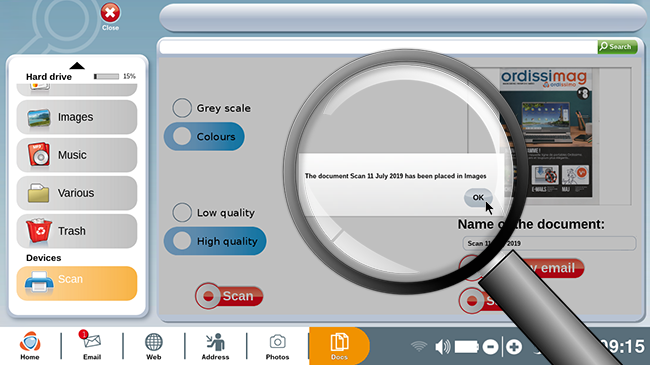Confirm dialog with OK button
The height and width of the screenshot is (365, 650).
click(x=478, y=197)
